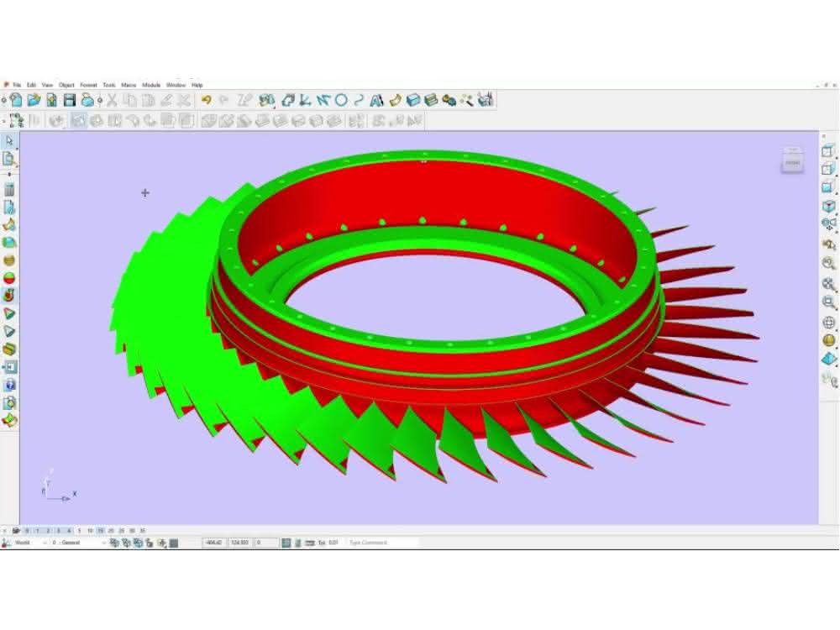Open the Curve creation tools
840x630 pixels.
[359, 100]
